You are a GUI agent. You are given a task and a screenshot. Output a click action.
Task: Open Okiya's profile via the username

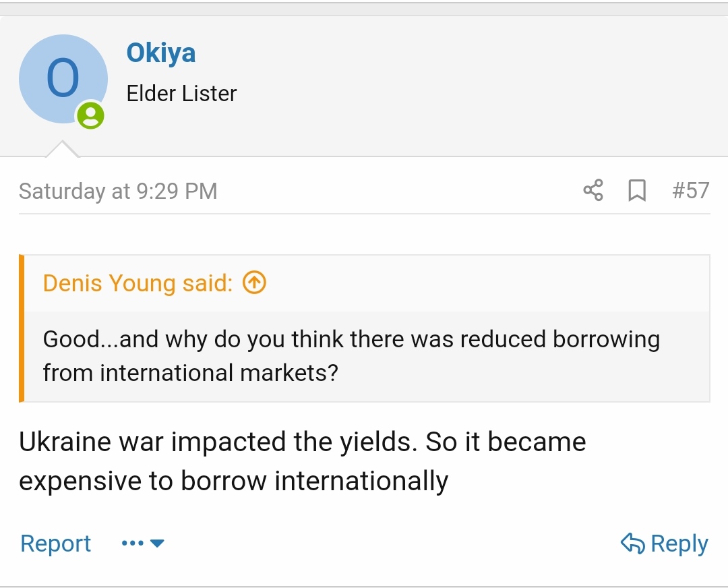click(161, 53)
